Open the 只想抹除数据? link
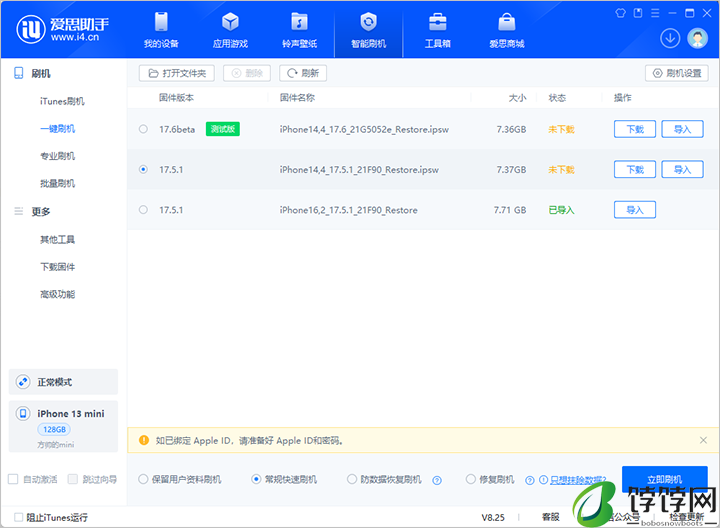Screen dimensions: 720x528 (578, 480)
